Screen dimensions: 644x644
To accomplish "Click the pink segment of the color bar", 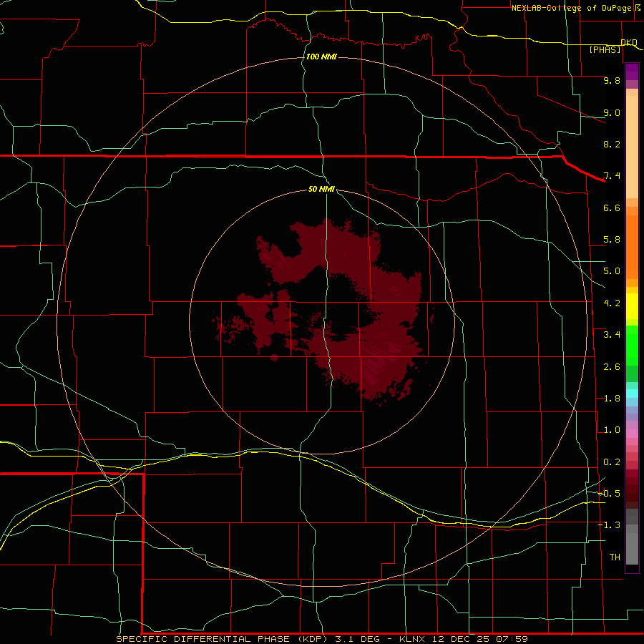I will click(632, 434).
